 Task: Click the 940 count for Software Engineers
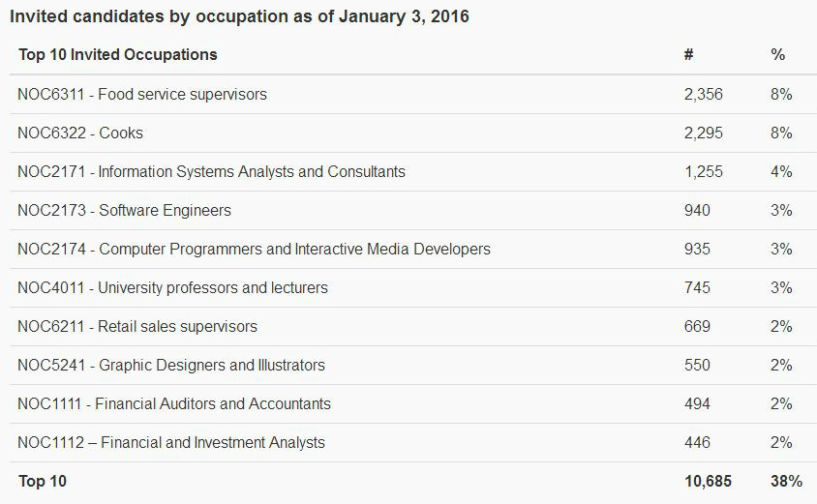click(x=697, y=211)
